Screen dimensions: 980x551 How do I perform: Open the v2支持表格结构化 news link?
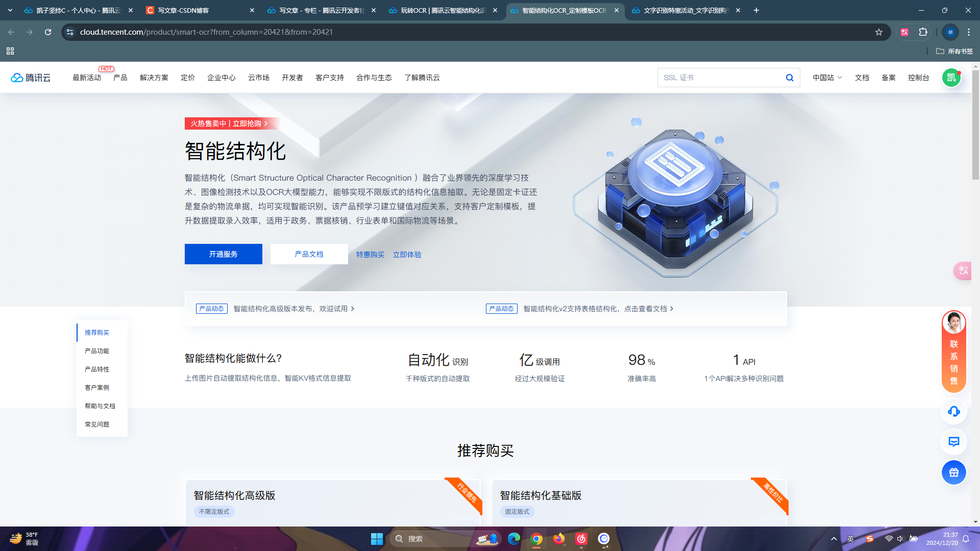(598, 309)
